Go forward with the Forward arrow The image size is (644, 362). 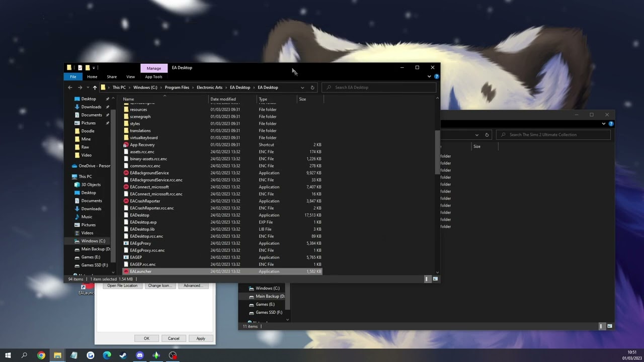(79, 87)
